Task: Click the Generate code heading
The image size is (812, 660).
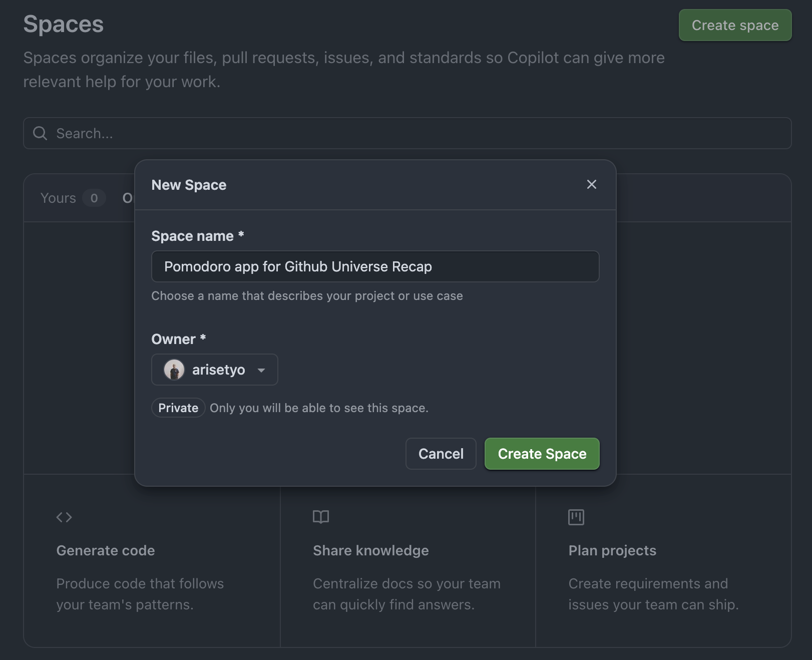Action: (106, 550)
